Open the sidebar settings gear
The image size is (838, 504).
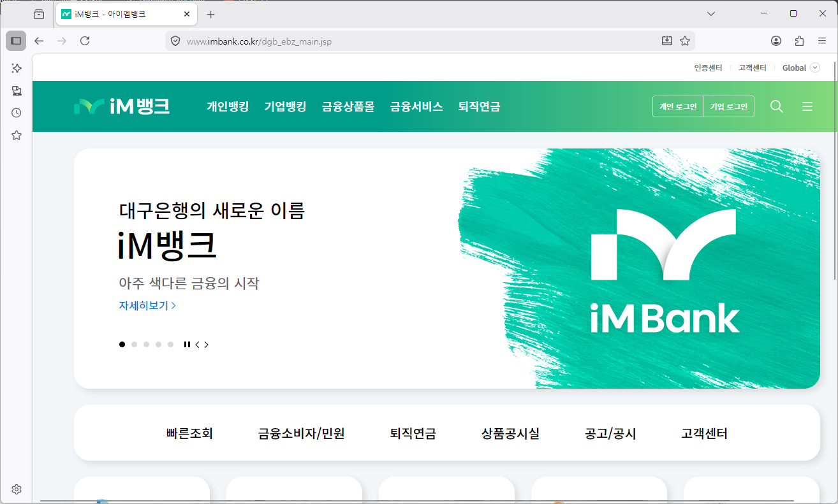(17, 489)
